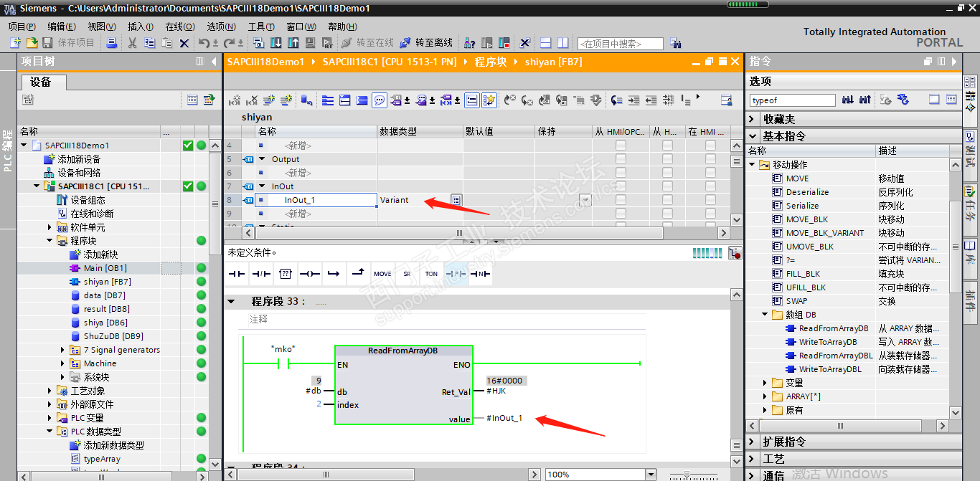Image resolution: width=980 pixels, height=481 pixels.
Task: Click the delete X icon in main toolbar
Action: pos(184,43)
